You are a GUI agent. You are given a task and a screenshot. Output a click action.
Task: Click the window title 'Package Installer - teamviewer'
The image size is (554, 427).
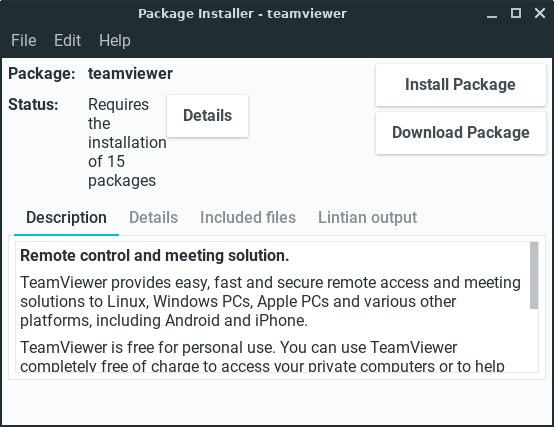click(x=242, y=14)
